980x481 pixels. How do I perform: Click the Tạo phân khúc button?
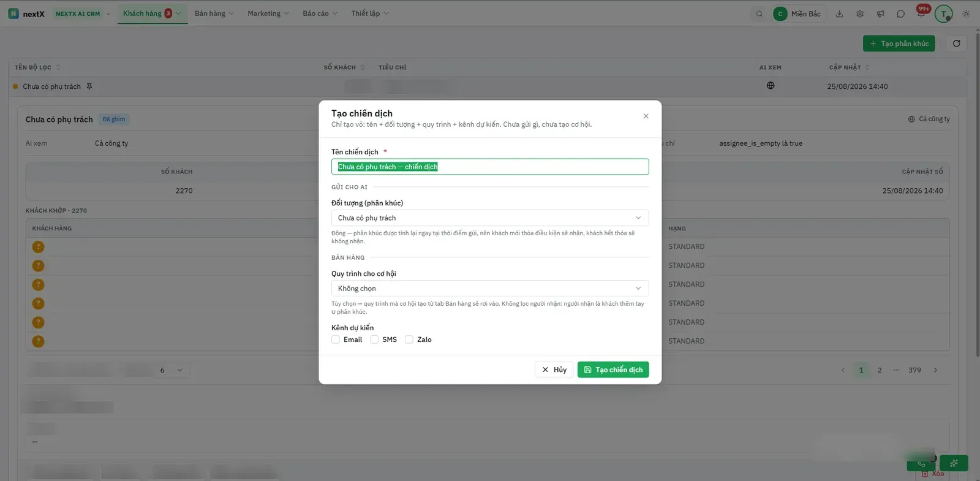click(x=899, y=44)
